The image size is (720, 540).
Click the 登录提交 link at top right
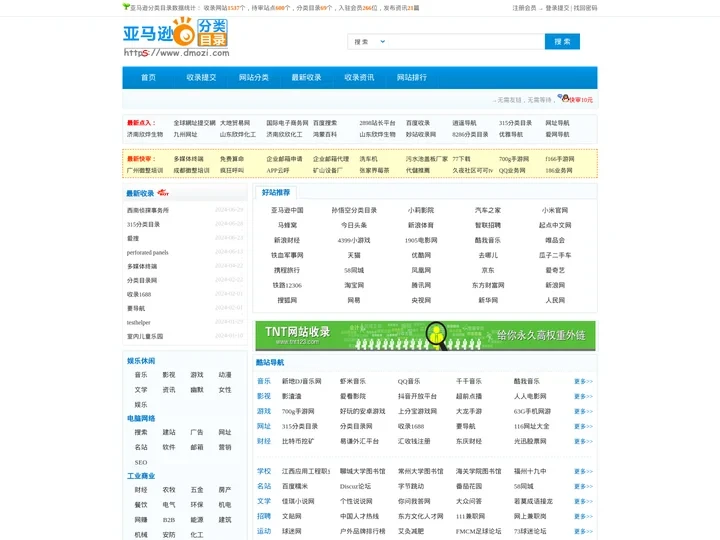pos(557,8)
